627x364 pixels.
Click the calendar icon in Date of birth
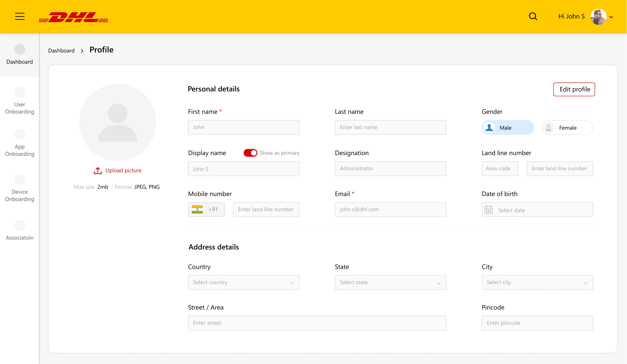tap(489, 210)
